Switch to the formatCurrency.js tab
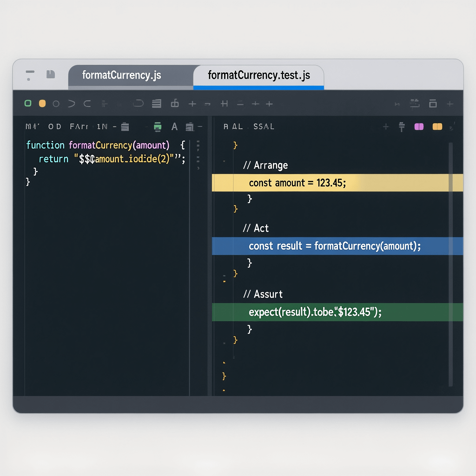The width and height of the screenshot is (476, 476). click(122, 74)
